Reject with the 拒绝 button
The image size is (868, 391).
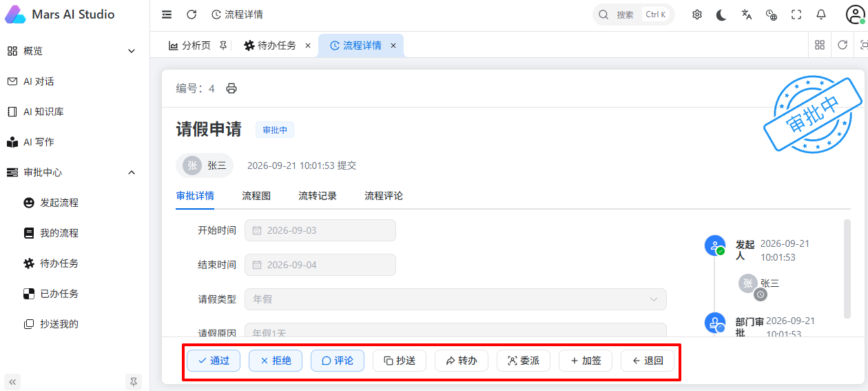point(276,361)
